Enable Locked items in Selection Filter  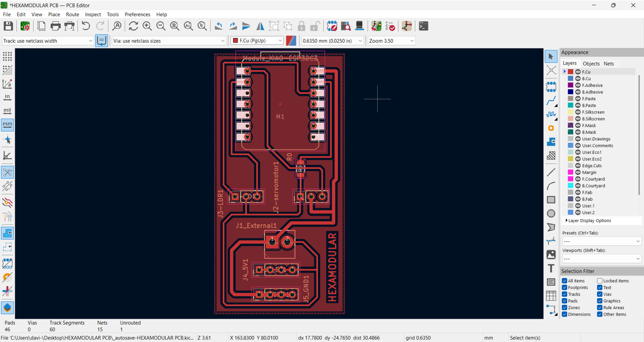click(x=600, y=281)
